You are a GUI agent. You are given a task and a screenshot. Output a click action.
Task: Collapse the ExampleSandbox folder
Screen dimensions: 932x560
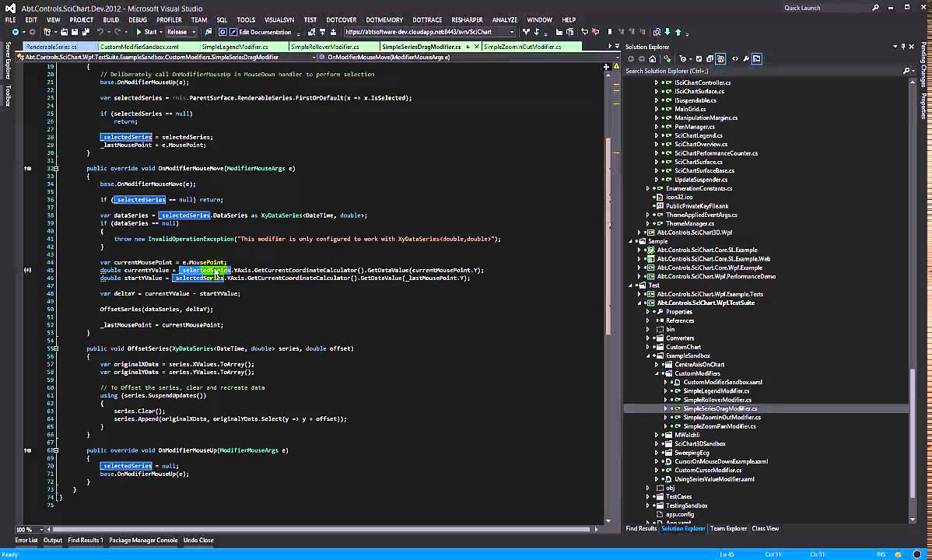(x=648, y=355)
